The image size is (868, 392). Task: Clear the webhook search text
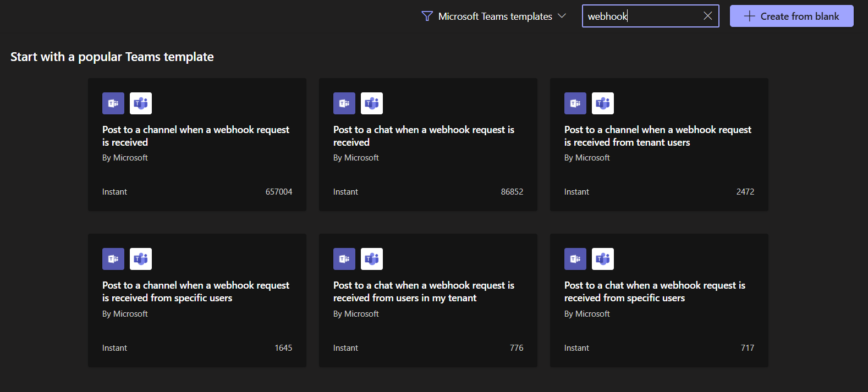(x=708, y=16)
